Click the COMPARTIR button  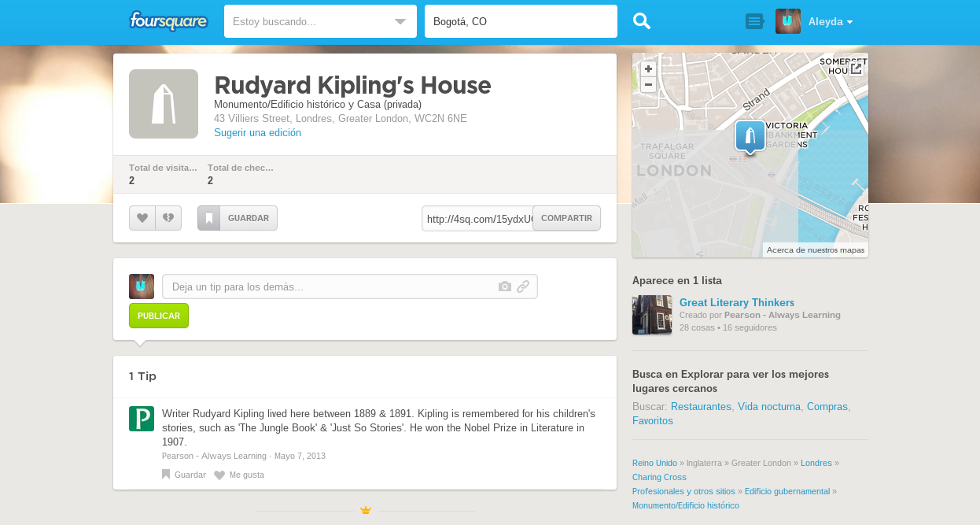tap(566, 218)
